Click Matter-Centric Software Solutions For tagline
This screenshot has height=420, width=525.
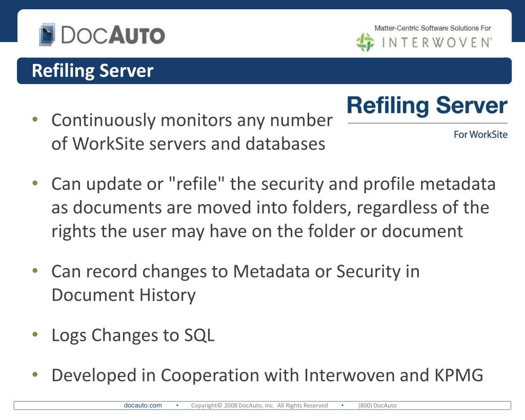coord(433,28)
